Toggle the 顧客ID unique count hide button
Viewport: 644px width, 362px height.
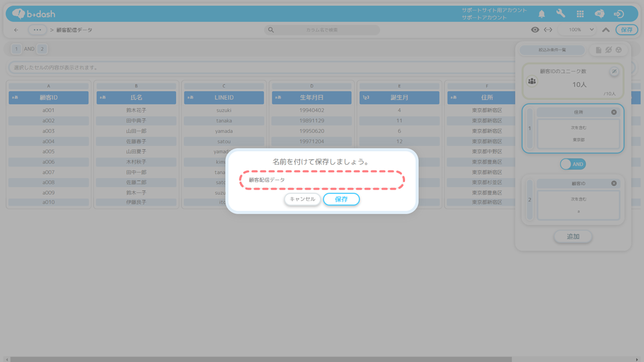click(614, 71)
